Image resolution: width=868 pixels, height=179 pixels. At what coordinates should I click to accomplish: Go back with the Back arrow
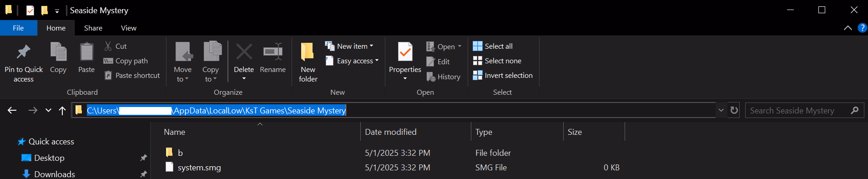click(12, 110)
